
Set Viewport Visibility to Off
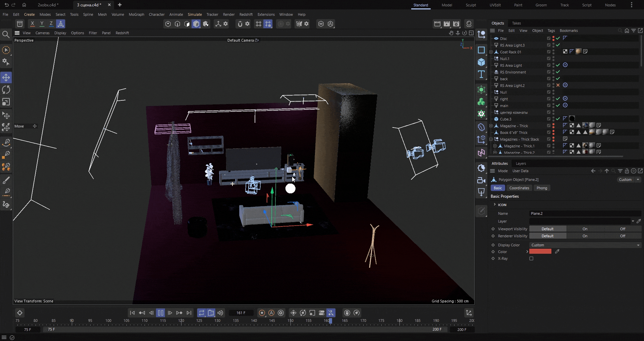(x=623, y=229)
